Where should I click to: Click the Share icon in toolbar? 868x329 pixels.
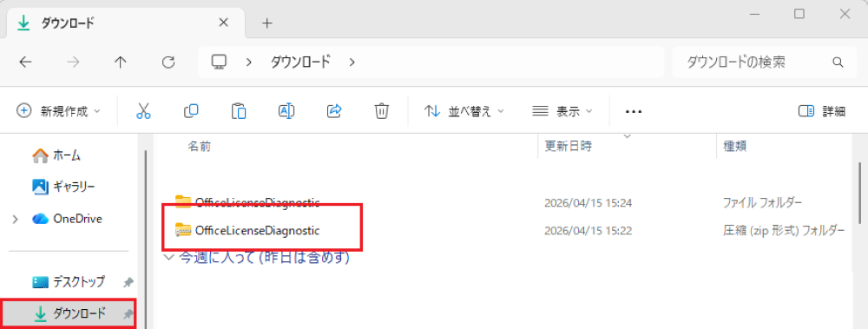(334, 111)
